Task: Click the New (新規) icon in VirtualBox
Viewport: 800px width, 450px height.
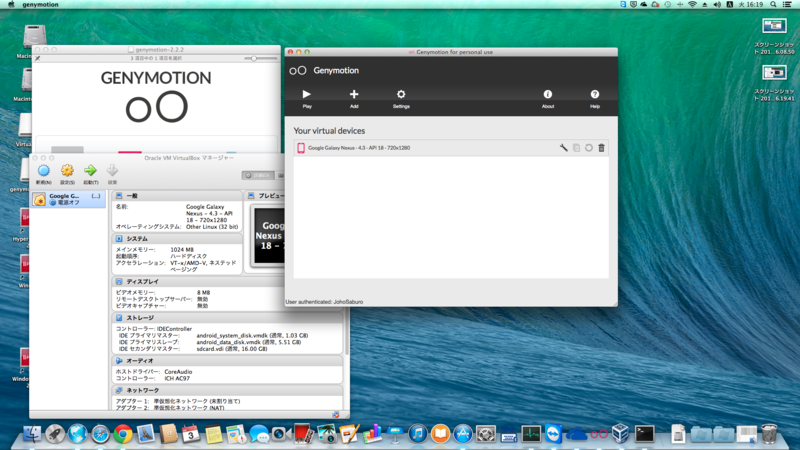Action: [x=44, y=174]
